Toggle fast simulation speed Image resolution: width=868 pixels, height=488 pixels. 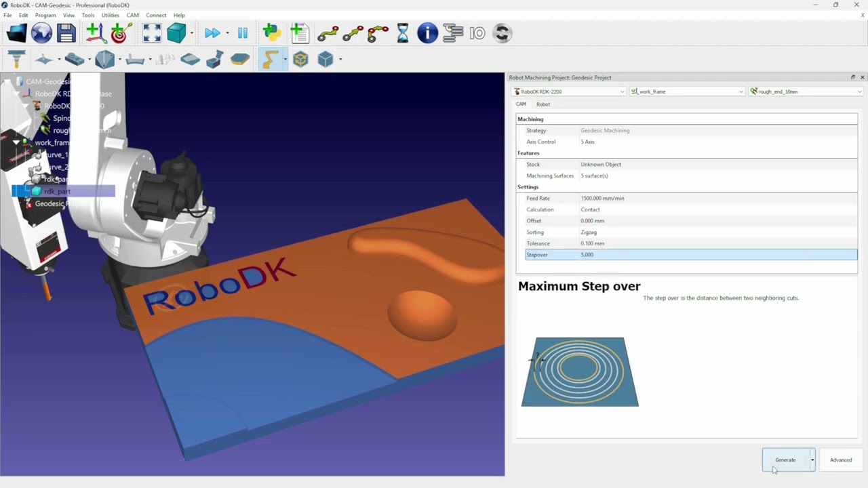pyautogui.click(x=212, y=33)
